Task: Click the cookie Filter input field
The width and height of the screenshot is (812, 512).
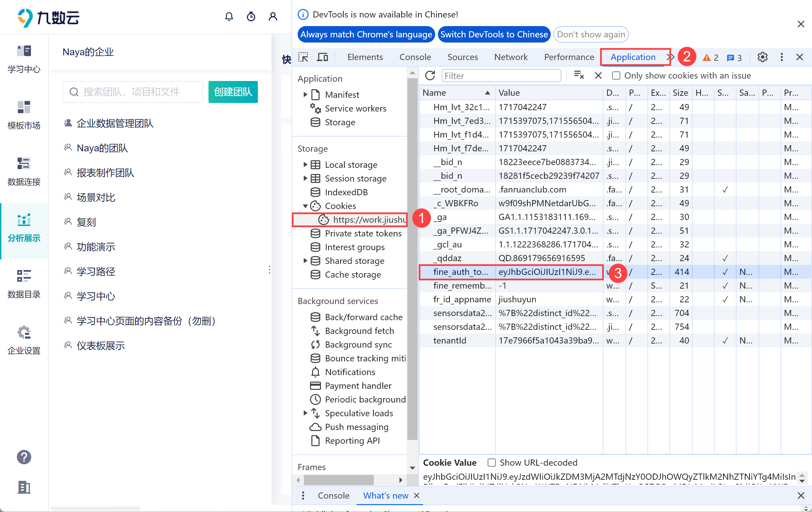Action: click(501, 75)
